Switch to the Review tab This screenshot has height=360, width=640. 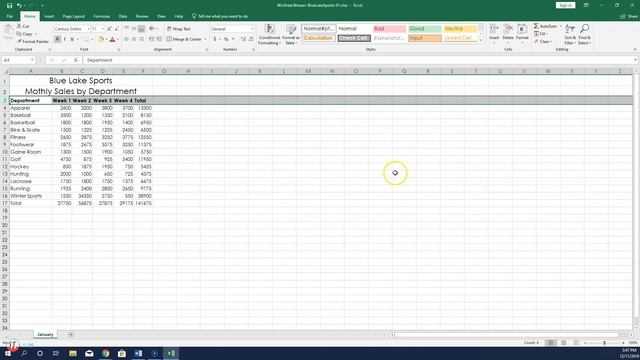[x=142, y=16]
